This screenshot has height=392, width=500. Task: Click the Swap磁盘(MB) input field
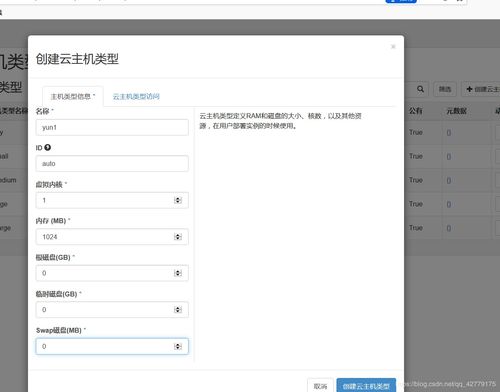pos(112,346)
